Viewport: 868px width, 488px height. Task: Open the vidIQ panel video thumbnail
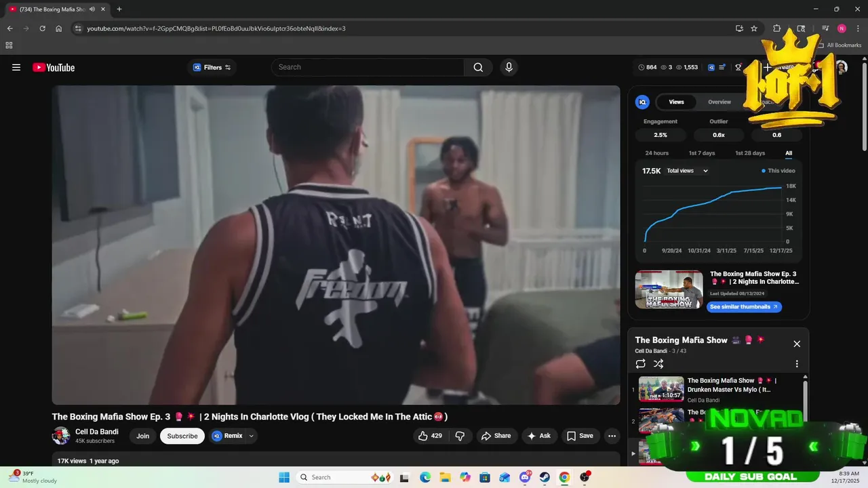(x=669, y=289)
